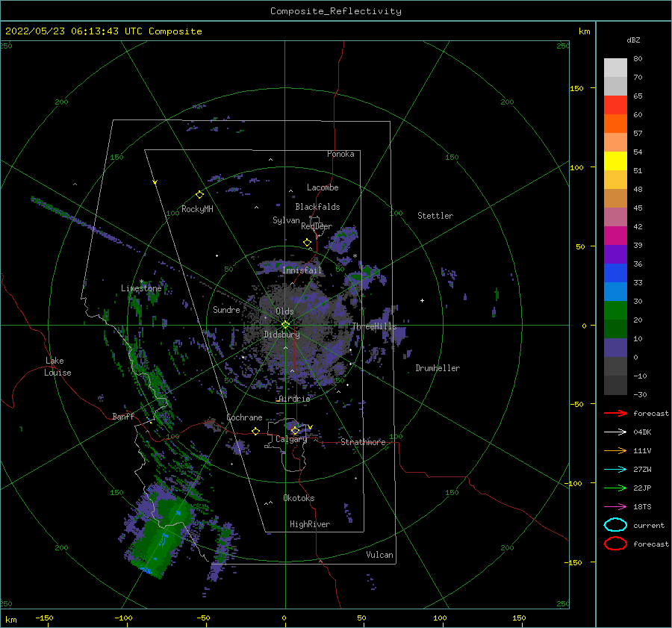
Task: Click the Stettler city label
Action: (435, 216)
